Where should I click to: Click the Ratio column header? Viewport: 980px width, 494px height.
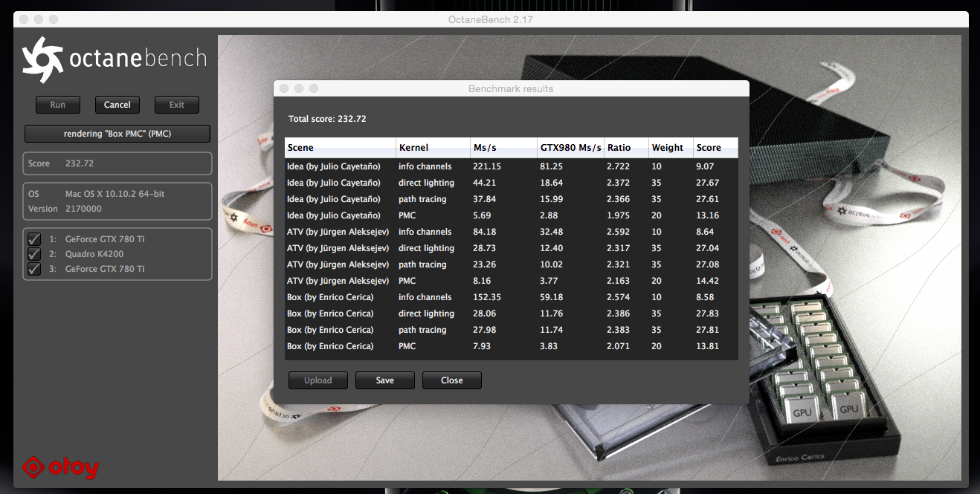click(627, 147)
